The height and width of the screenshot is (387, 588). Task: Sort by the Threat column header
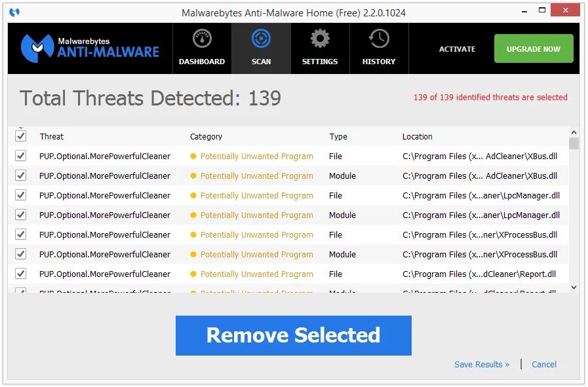[x=52, y=137]
